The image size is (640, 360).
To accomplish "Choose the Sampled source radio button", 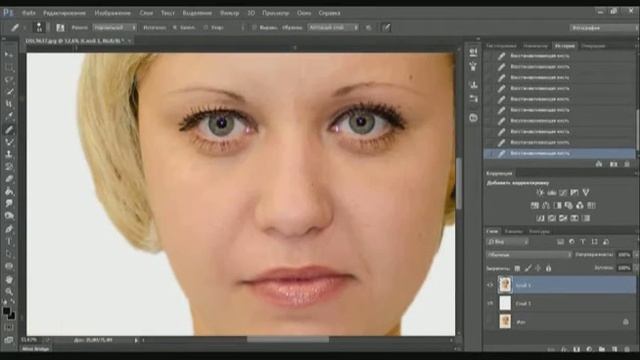I will coord(175,28).
